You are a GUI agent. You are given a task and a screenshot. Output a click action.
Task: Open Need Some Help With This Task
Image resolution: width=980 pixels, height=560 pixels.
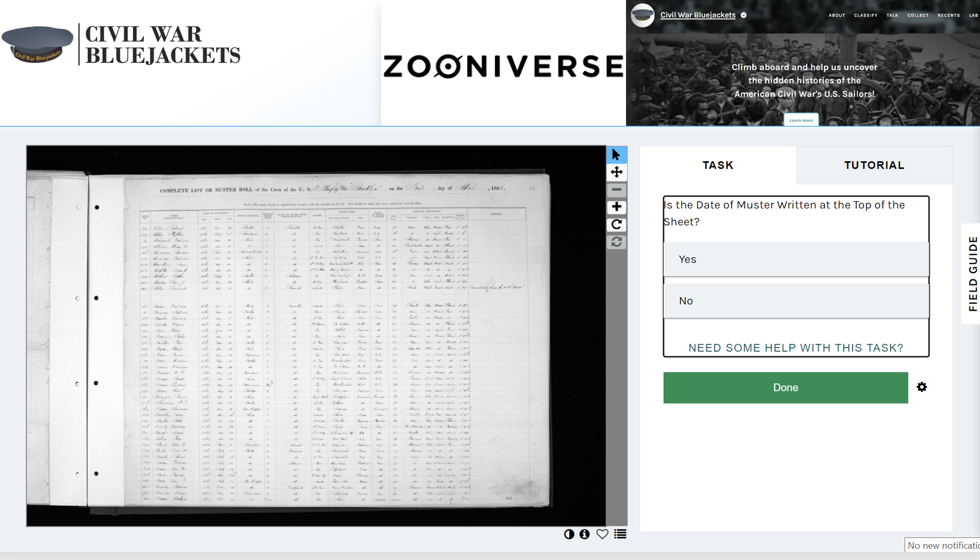[x=796, y=348]
